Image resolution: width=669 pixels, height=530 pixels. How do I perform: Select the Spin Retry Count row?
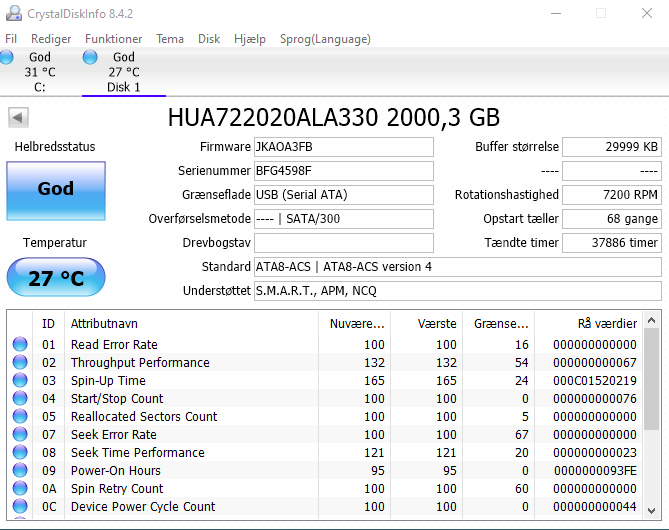[325, 488]
